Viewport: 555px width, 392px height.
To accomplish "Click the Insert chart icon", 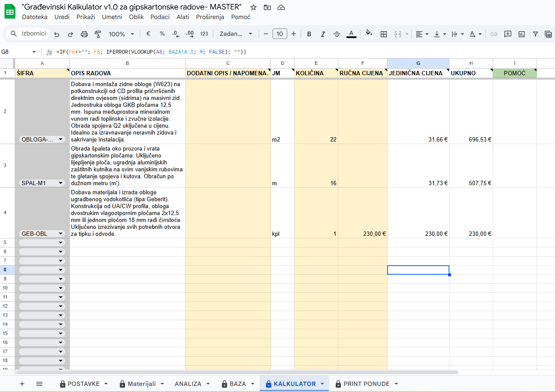I will pyautogui.click(x=522, y=34).
